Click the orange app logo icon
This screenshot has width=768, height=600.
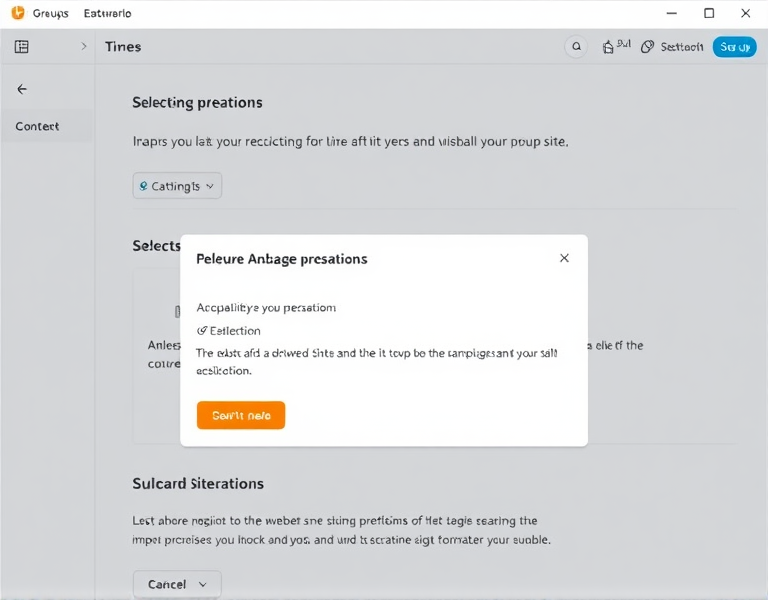coord(18,13)
